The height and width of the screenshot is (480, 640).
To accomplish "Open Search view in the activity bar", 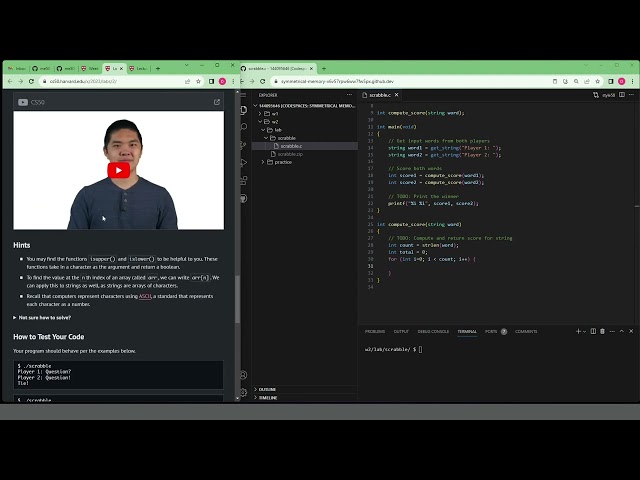I will coord(244,127).
